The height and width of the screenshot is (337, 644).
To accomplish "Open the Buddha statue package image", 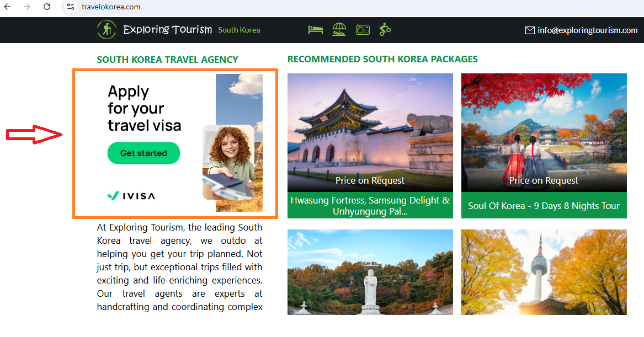I will click(x=370, y=272).
